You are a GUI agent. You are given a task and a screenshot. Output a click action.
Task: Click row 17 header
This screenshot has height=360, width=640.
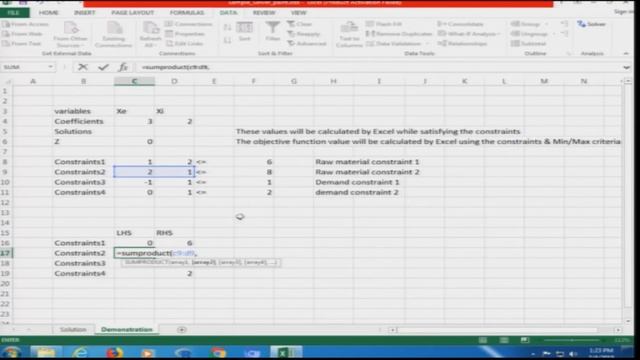coord(5,253)
